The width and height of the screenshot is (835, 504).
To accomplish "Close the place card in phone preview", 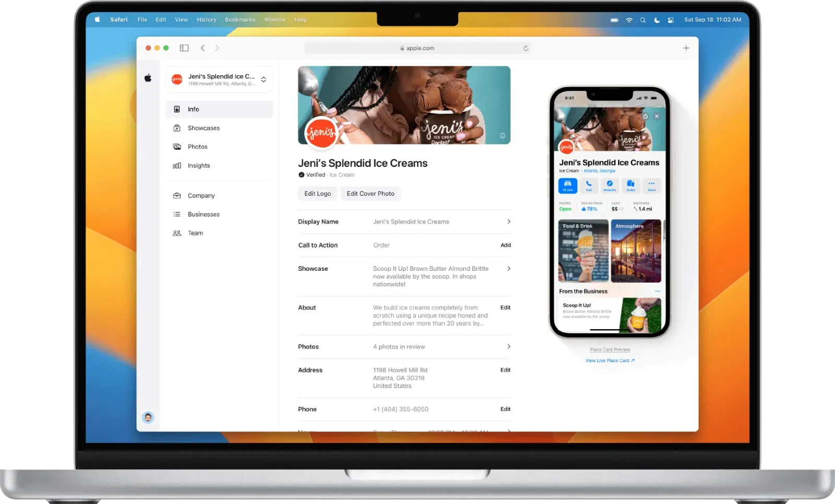I will (657, 116).
